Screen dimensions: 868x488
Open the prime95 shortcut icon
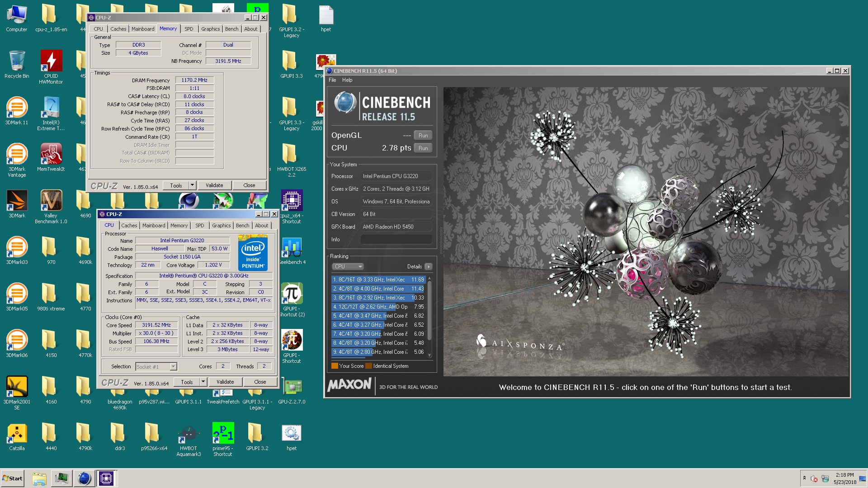pos(223,439)
